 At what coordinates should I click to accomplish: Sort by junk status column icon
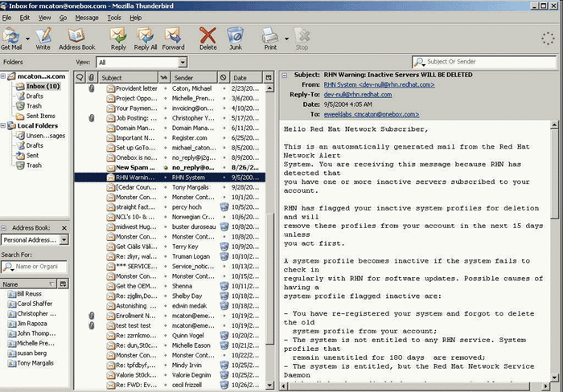click(224, 77)
